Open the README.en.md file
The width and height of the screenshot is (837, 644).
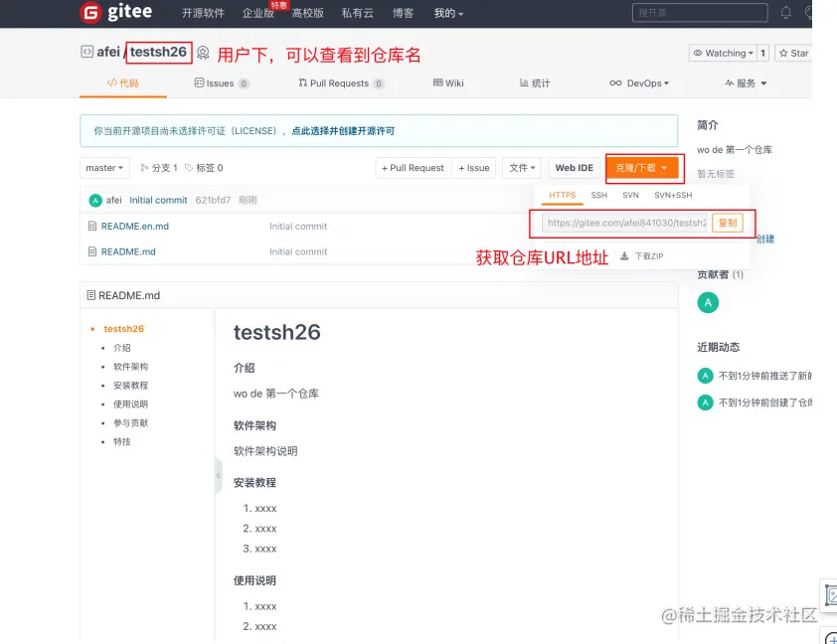point(135,227)
